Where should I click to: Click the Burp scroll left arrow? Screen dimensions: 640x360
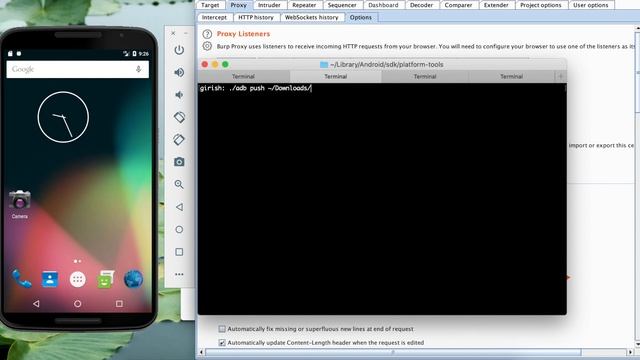[x=201, y=352]
